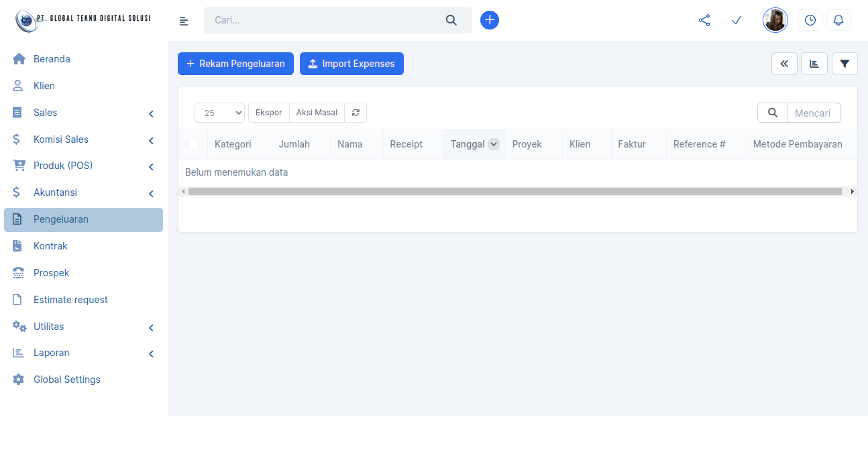Click the Aksi Masal button
868x458 pixels.
(x=317, y=113)
